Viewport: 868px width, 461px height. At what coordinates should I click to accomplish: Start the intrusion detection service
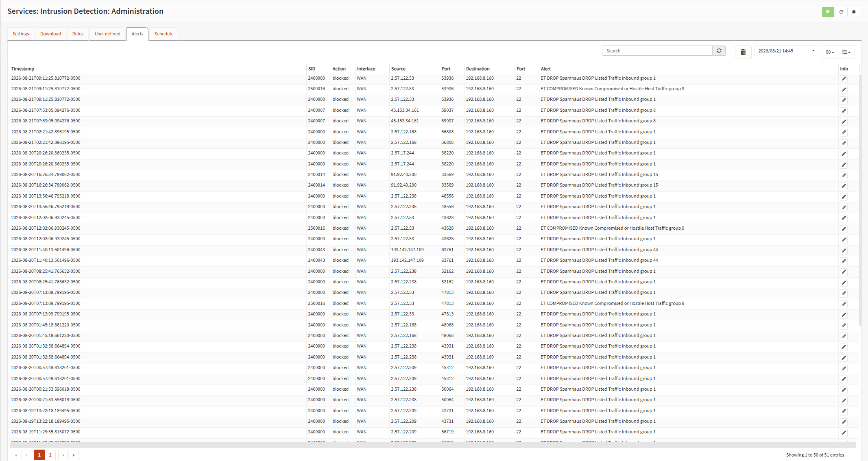(828, 12)
